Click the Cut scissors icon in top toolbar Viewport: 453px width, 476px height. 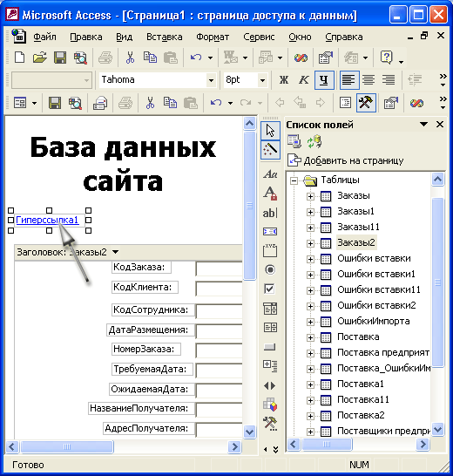[130, 58]
